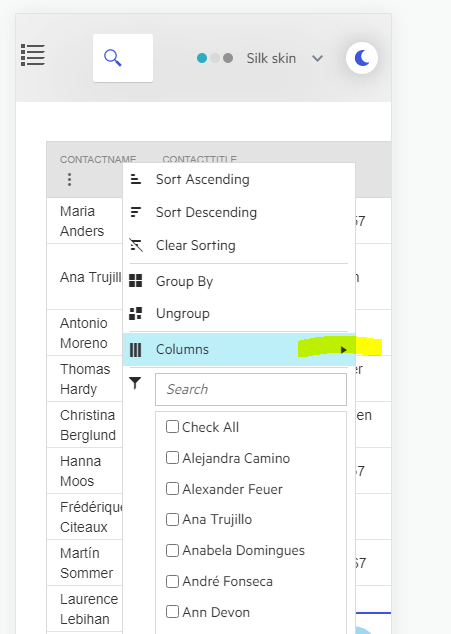451x634 pixels.
Task: Click the magnifier search icon
Action: click(112, 58)
